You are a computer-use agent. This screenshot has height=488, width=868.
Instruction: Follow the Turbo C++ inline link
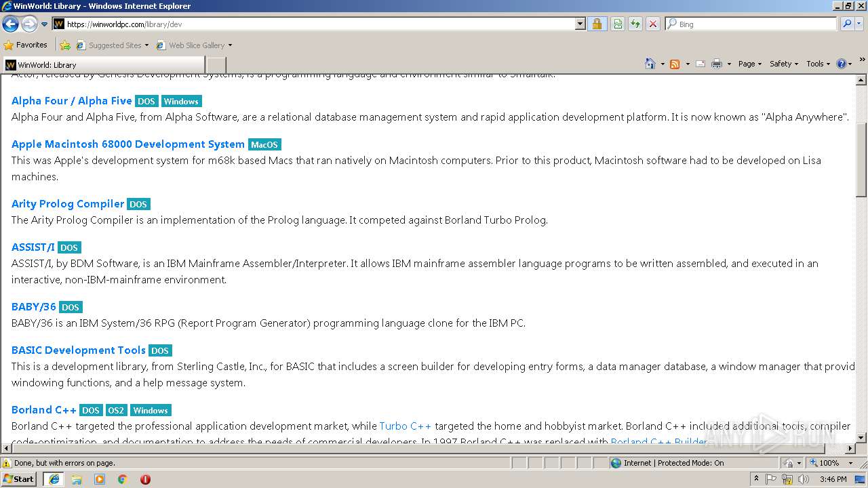click(406, 426)
